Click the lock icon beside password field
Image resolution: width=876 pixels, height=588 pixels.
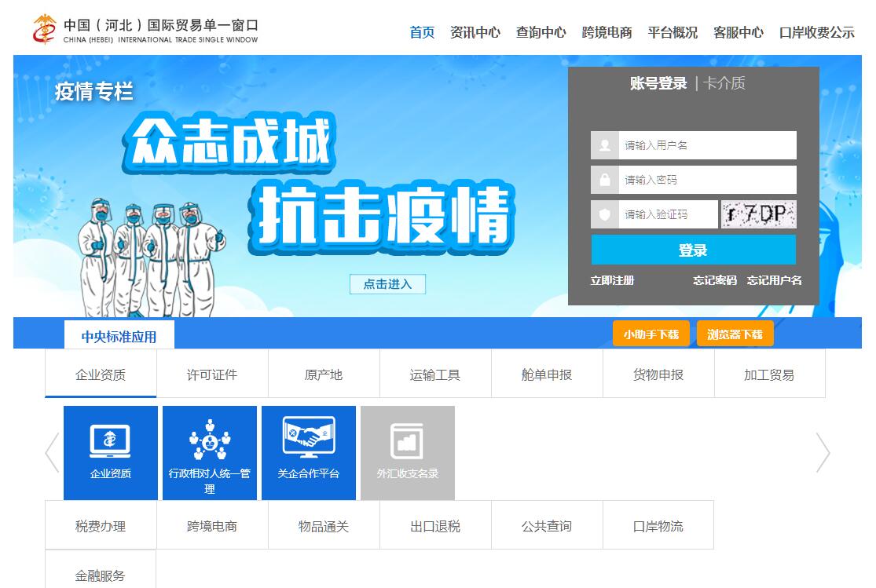pyautogui.click(x=604, y=180)
